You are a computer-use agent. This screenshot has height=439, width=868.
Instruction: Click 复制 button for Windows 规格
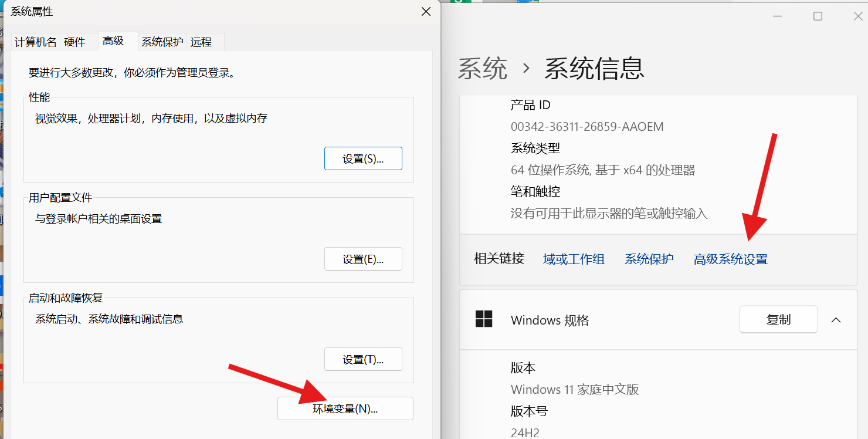[x=778, y=320]
